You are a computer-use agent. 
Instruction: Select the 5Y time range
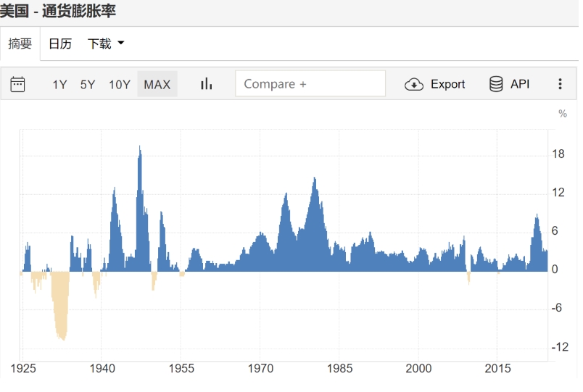[x=88, y=84]
